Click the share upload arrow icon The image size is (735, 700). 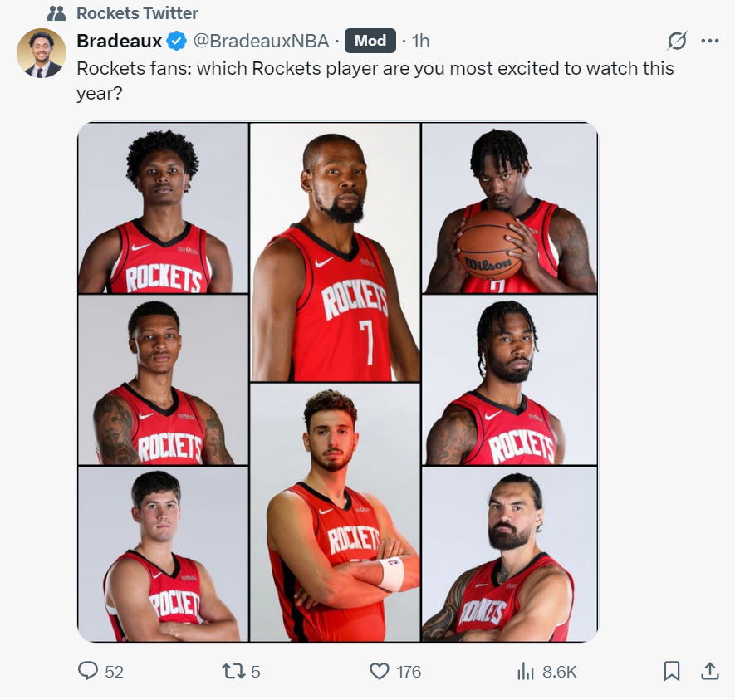pos(710,671)
